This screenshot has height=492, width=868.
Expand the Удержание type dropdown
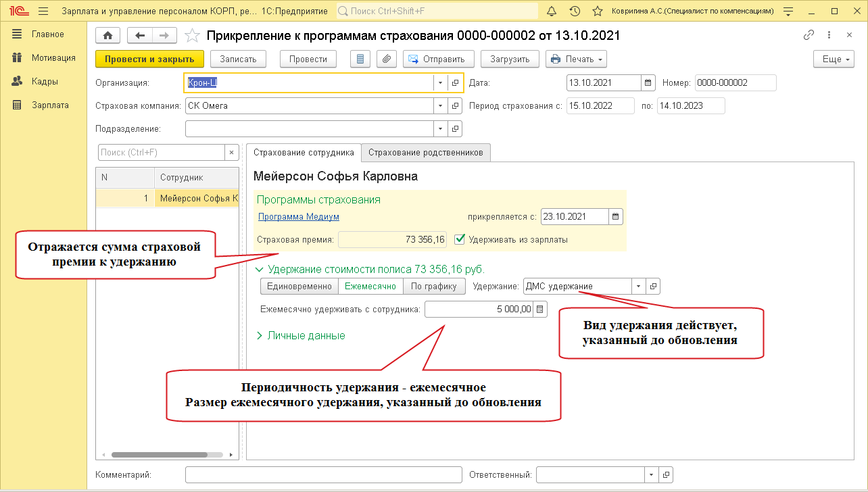[639, 287]
